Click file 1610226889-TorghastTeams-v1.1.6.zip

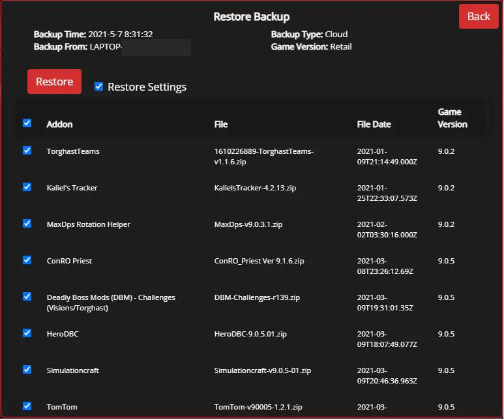263,157
